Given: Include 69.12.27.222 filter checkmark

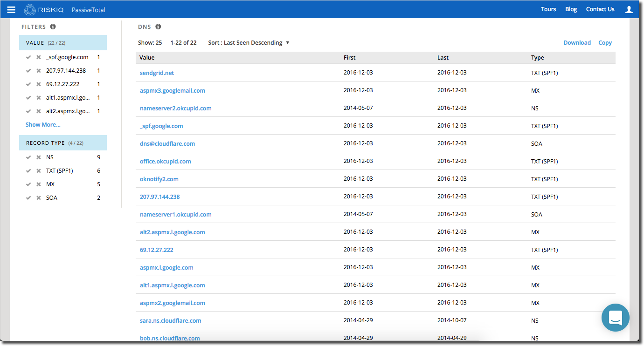Looking at the screenshot, I should 28,84.
